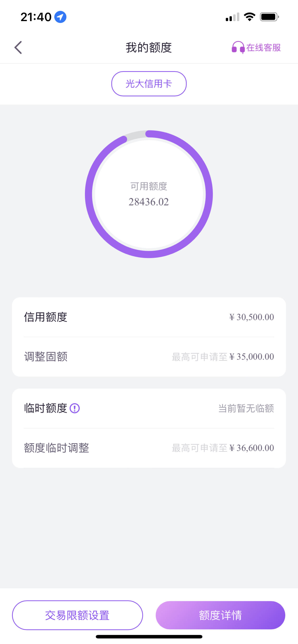
Task: Open 额度详情 button
Action: [220, 615]
